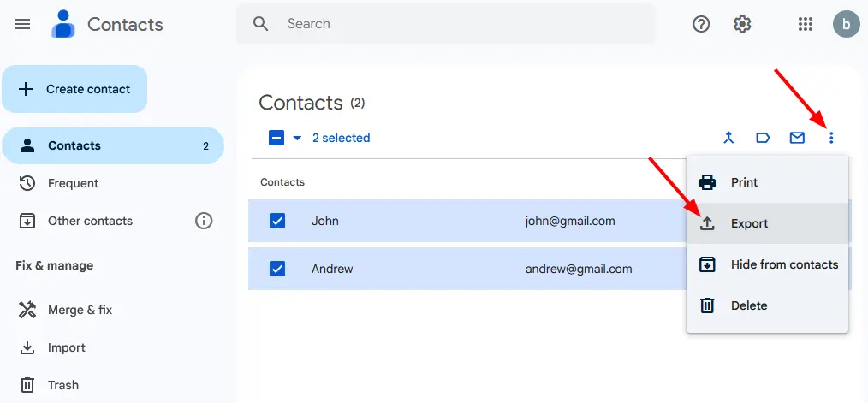Choose Export from the menu
868x403 pixels.
[749, 223]
